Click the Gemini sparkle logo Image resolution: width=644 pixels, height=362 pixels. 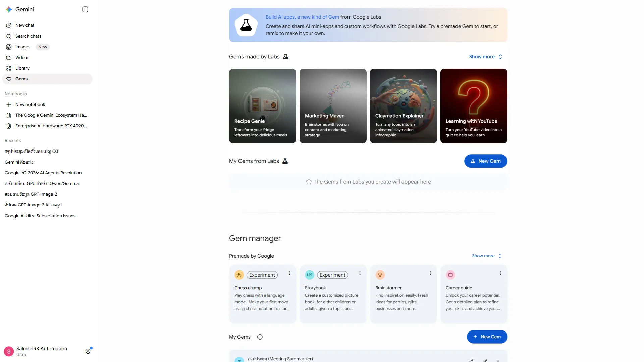[x=9, y=9]
